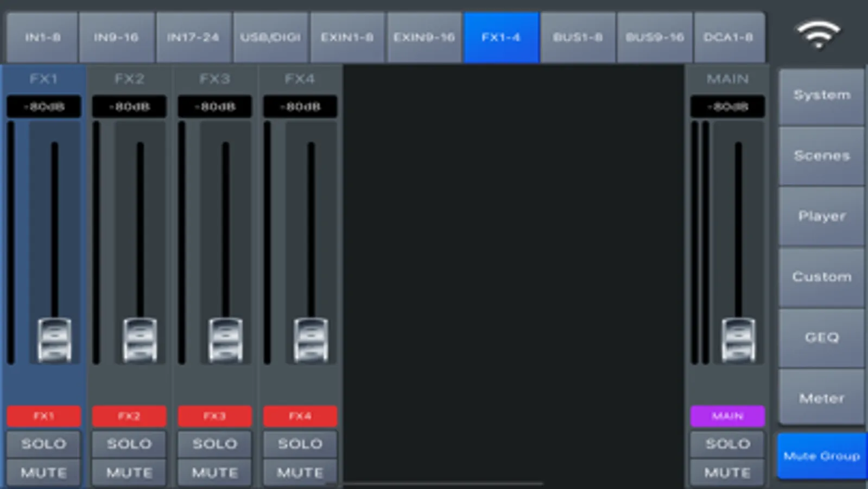Mute the MAIN channel
Viewport: 868px width, 489px height.
727,473
